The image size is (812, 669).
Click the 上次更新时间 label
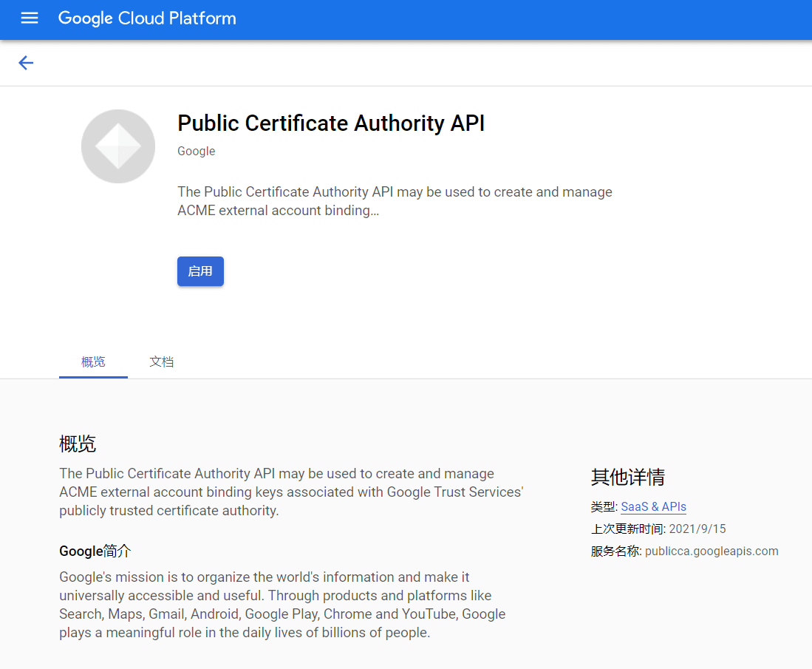coord(627,529)
